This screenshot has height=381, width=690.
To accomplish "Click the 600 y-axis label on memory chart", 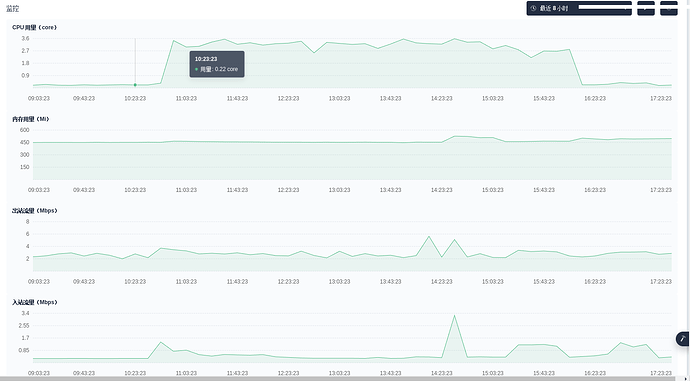I will click(24, 130).
